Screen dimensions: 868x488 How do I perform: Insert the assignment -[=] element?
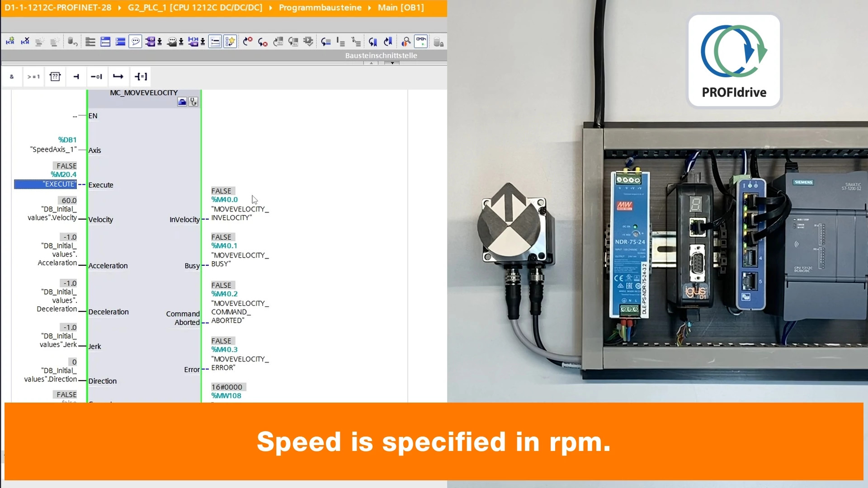tap(141, 76)
